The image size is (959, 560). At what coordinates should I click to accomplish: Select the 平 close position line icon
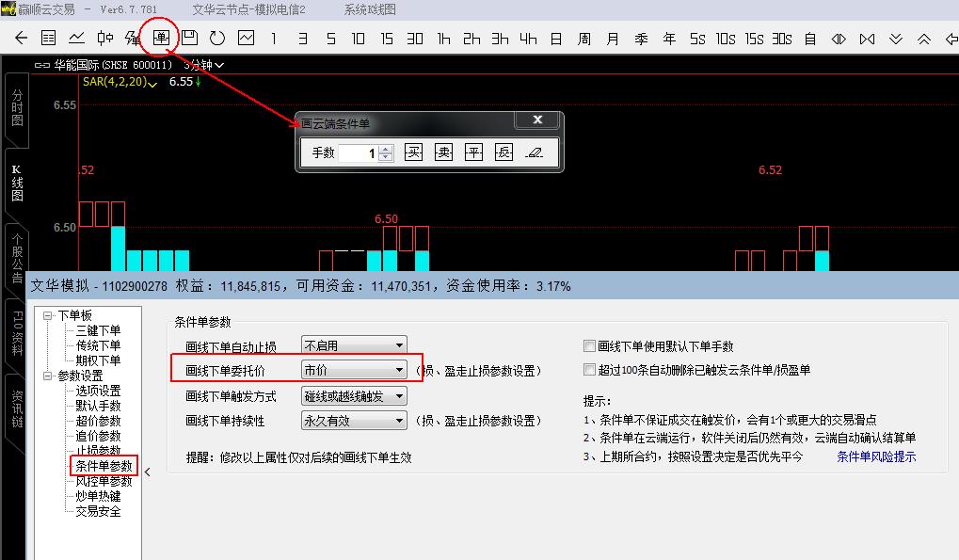coord(473,152)
